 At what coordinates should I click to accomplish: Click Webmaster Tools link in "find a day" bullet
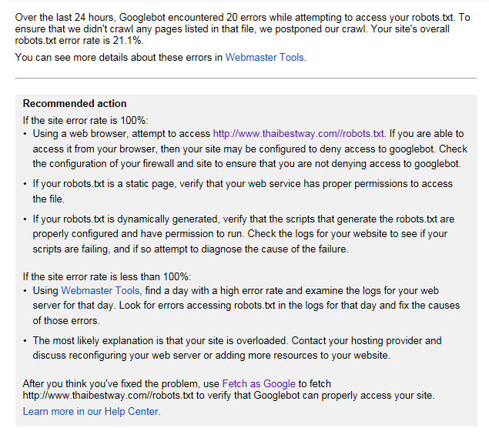[100, 290]
